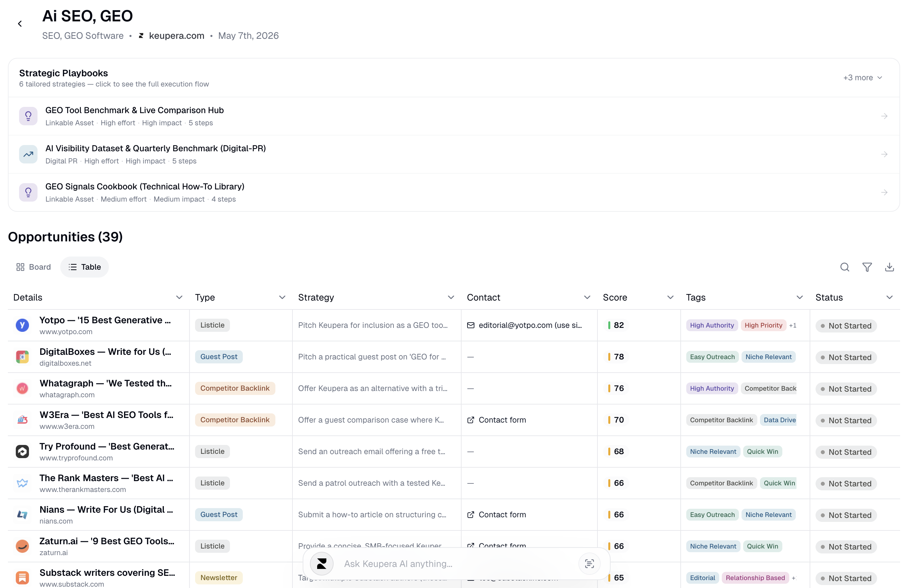Download opportunities with the export icon
This screenshot has height=588, width=908.
(x=889, y=267)
